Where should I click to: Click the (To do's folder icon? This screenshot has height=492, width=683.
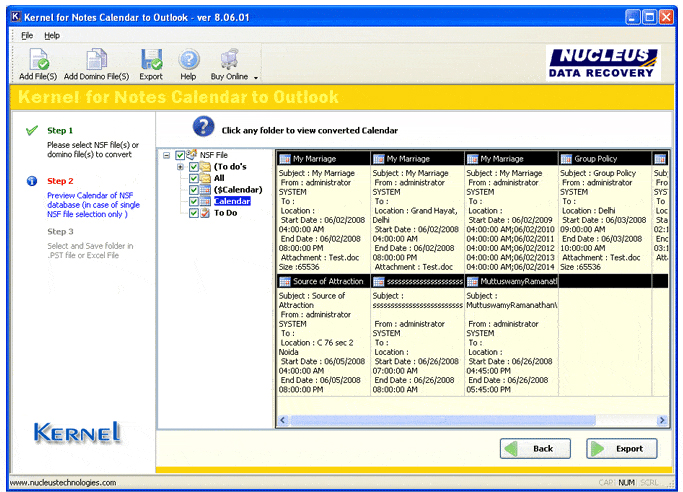(x=205, y=167)
